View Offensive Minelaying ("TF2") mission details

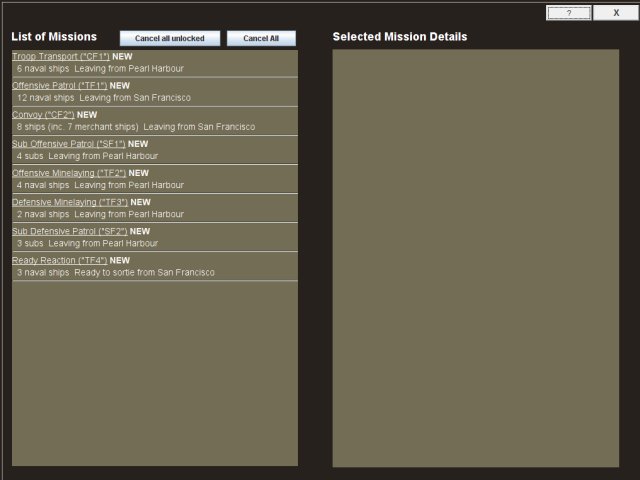point(69,173)
